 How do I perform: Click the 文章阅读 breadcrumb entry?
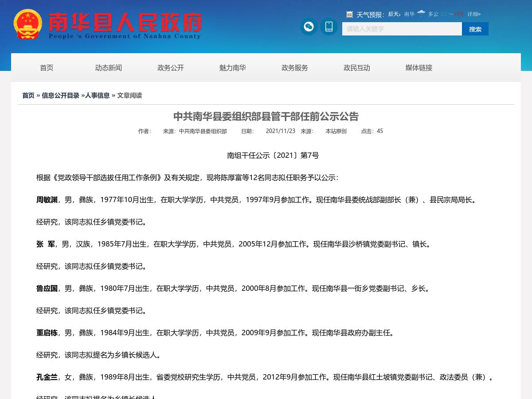coord(129,95)
